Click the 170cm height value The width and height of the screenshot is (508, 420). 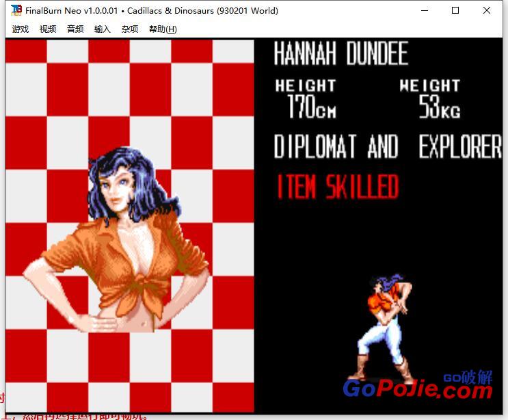coord(312,106)
